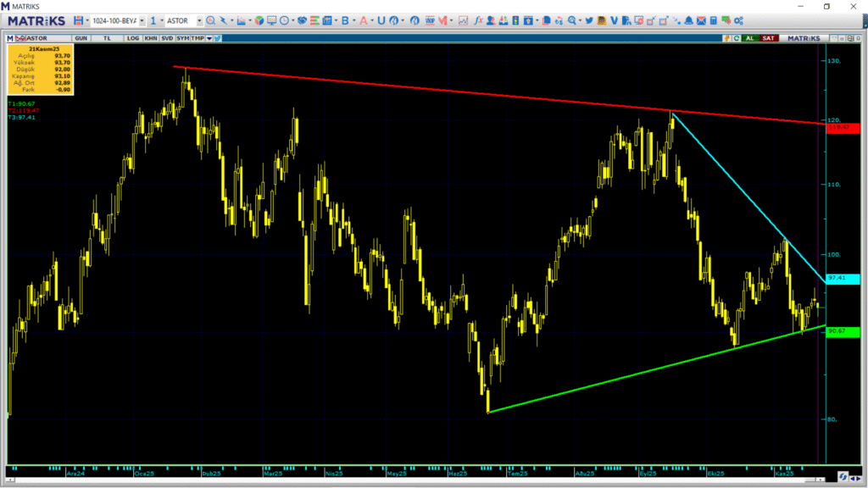Click the save diskette icon in toolbar

(78, 20)
